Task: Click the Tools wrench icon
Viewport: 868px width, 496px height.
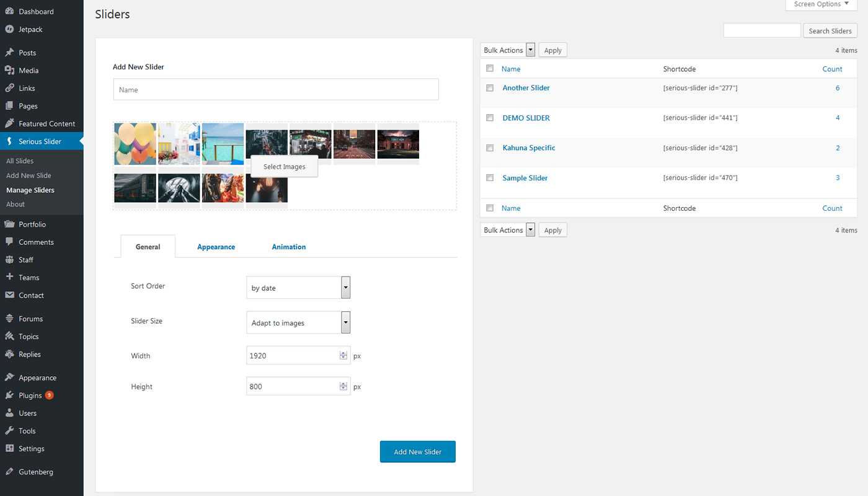Action: point(9,430)
